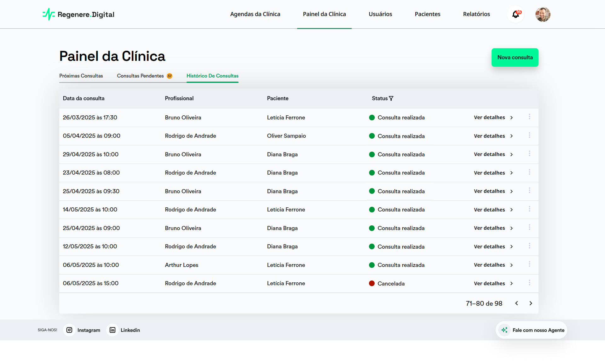605x364 pixels.
Task: Open the three-dot menu for the Cancelada row
Action: pos(529,283)
